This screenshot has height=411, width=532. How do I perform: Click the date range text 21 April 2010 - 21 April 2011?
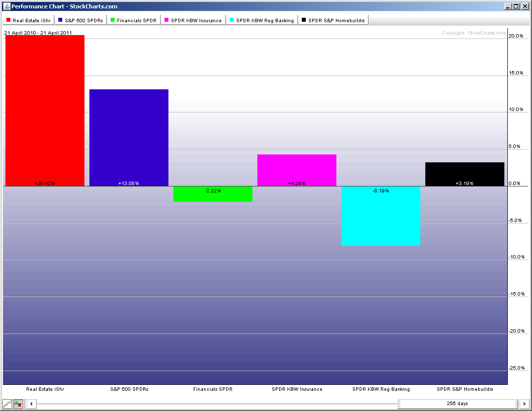[38, 33]
